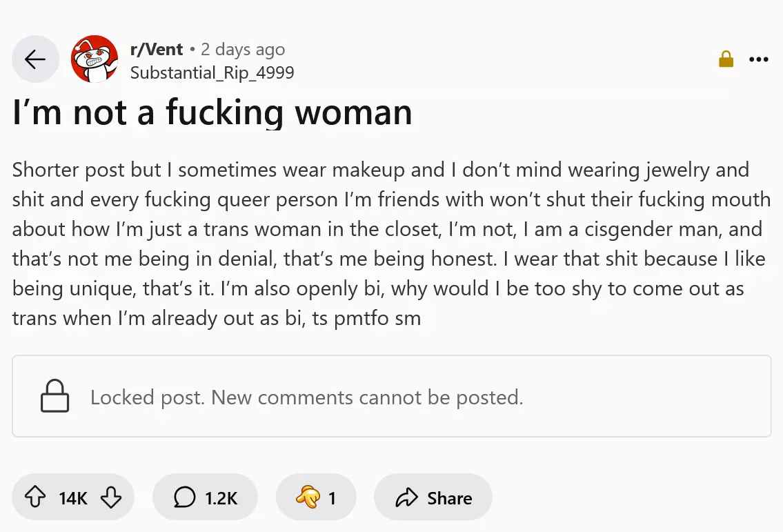The image size is (783, 532).
Task: Click the lock icon in locked notice
Action: (x=55, y=397)
